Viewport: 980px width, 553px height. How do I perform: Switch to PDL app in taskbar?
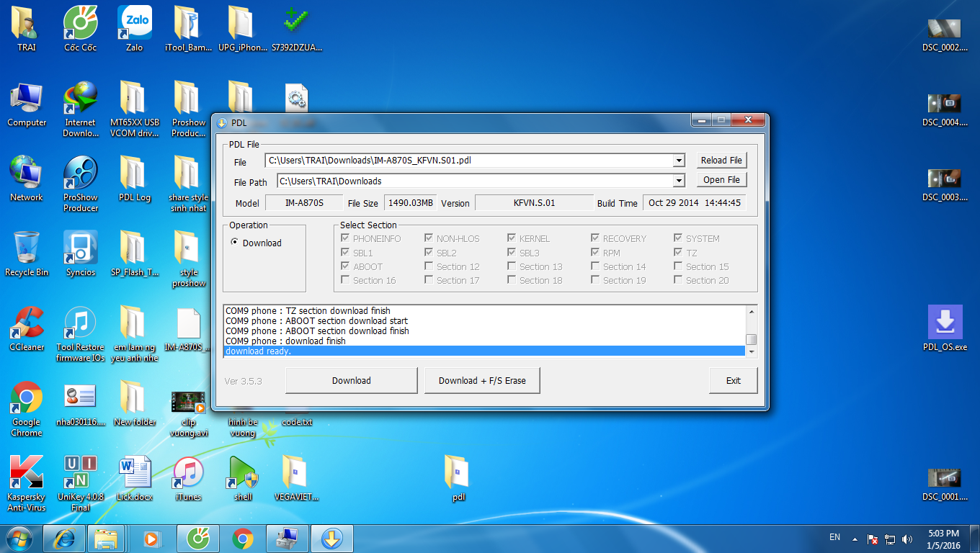tap(332, 538)
